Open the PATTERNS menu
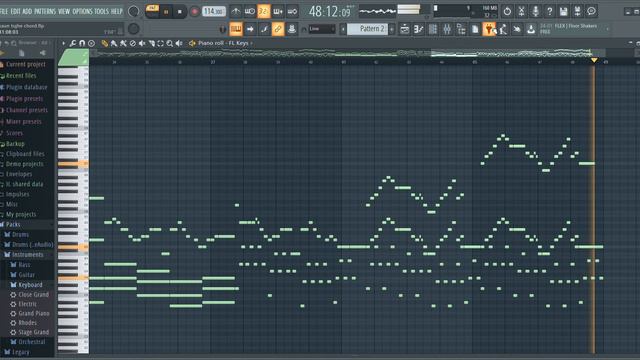 [45, 11]
